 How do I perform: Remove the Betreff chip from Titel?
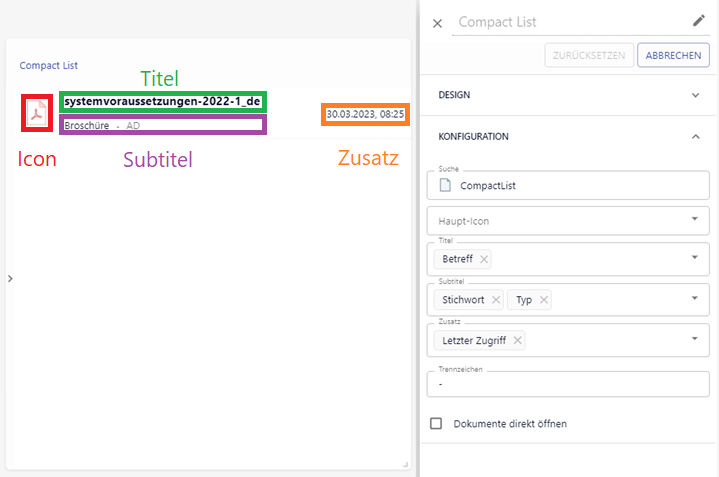tap(485, 259)
